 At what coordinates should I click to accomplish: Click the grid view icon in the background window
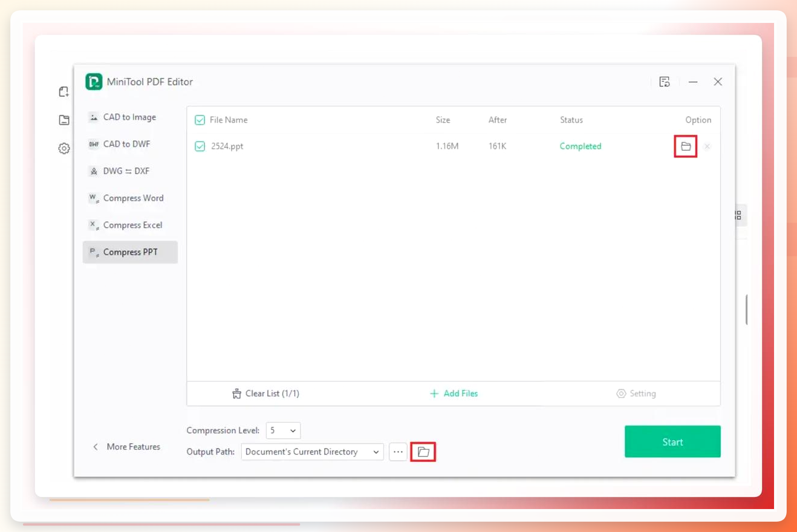pyautogui.click(x=738, y=215)
